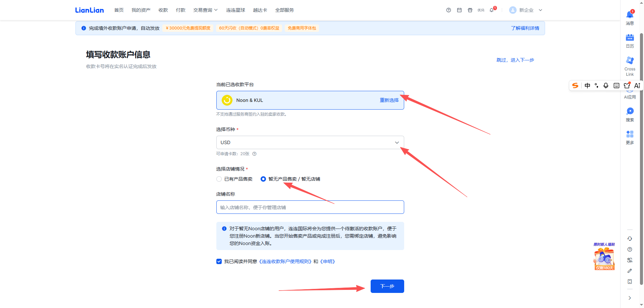
Task: Click the scrollbar up arrow
Action: pos(641,3)
